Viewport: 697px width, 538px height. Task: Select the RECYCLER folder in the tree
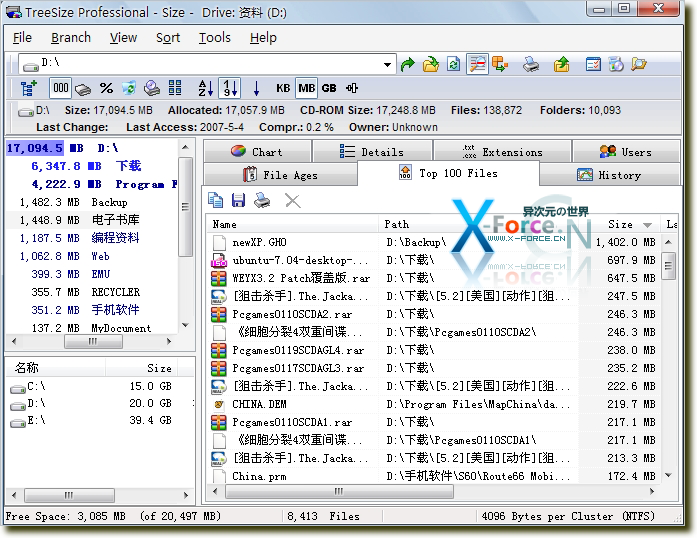pos(116,292)
